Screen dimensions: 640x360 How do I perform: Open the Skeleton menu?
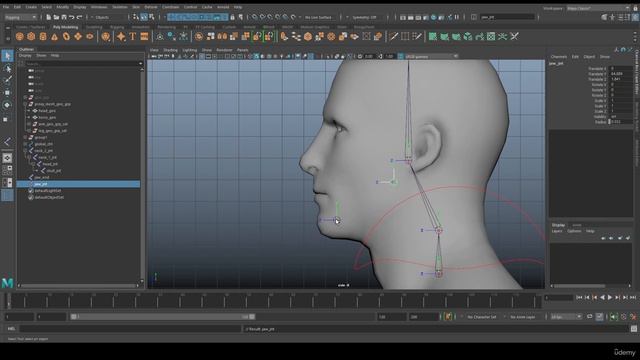coord(120,7)
